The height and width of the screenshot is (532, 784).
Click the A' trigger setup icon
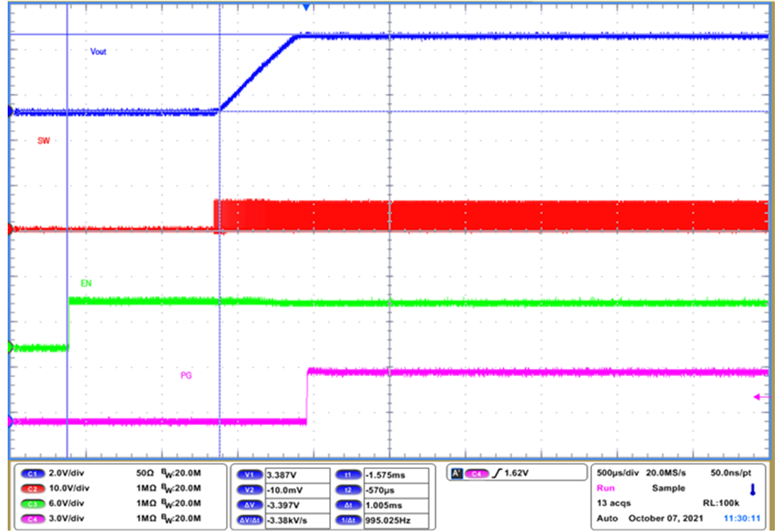click(x=457, y=472)
